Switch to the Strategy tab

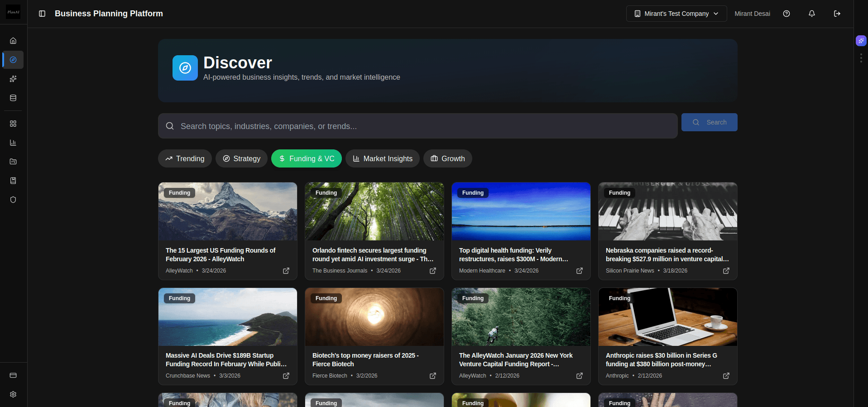(241, 158)
